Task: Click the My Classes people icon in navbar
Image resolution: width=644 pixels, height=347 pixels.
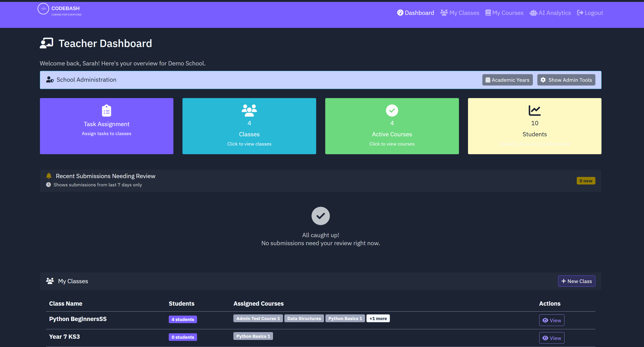Action: (x=444, y=13)
